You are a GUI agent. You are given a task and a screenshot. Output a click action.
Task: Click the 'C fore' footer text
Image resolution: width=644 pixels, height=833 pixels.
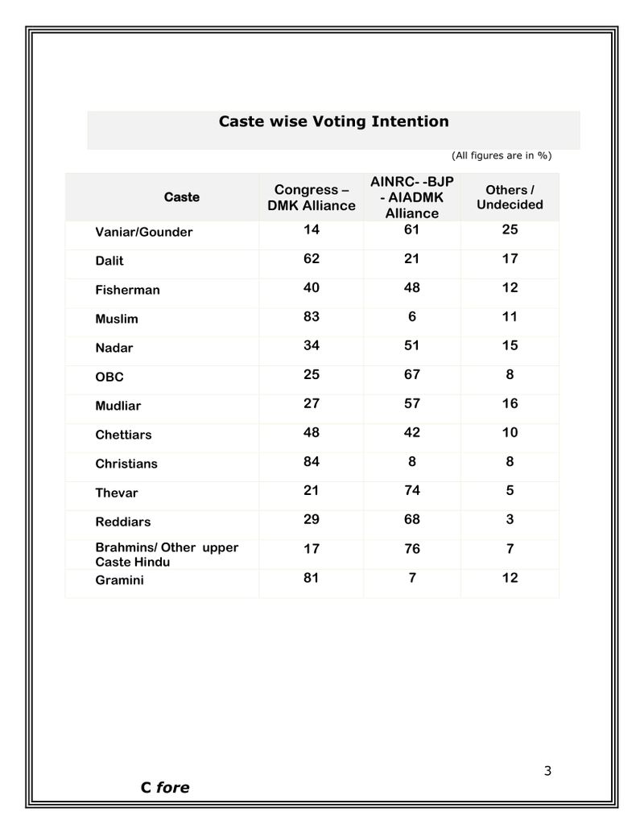click(x=165, y=788)
